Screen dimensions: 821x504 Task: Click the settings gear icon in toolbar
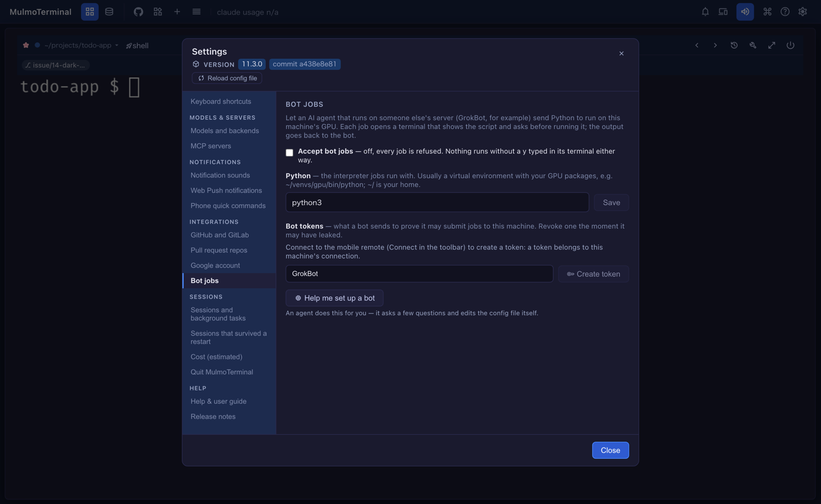tap(803, 12)
